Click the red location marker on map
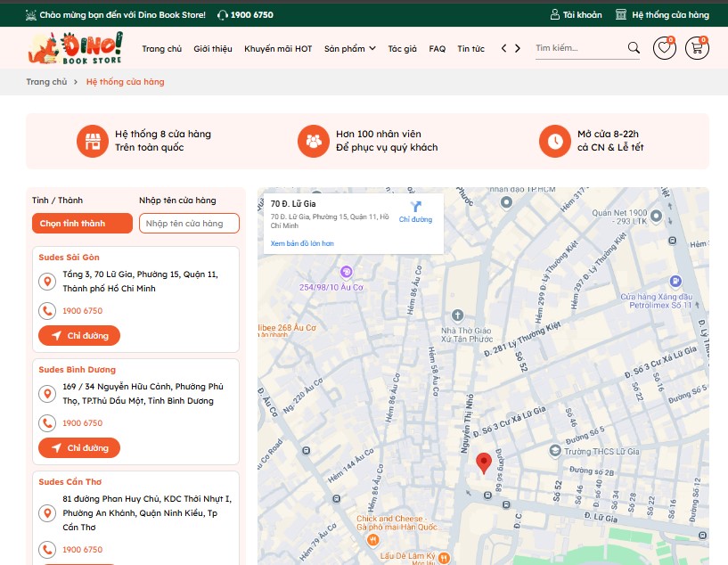728x565 pixels. coord(484,463)
